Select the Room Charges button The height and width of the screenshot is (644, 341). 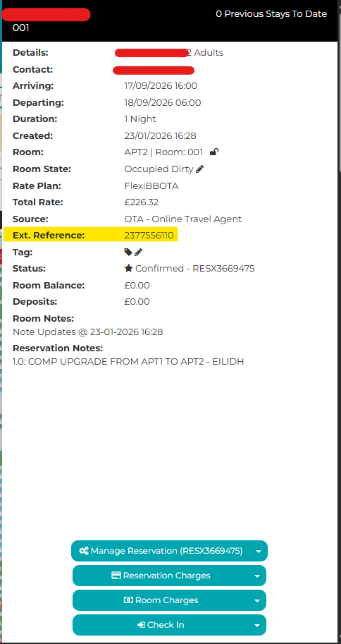[x=169, y=600]
